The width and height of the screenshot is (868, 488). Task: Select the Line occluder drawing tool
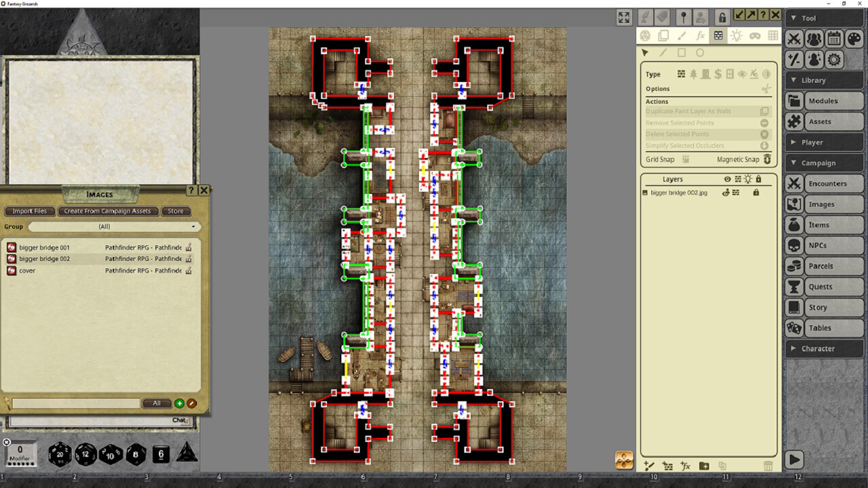pos(663,52)
